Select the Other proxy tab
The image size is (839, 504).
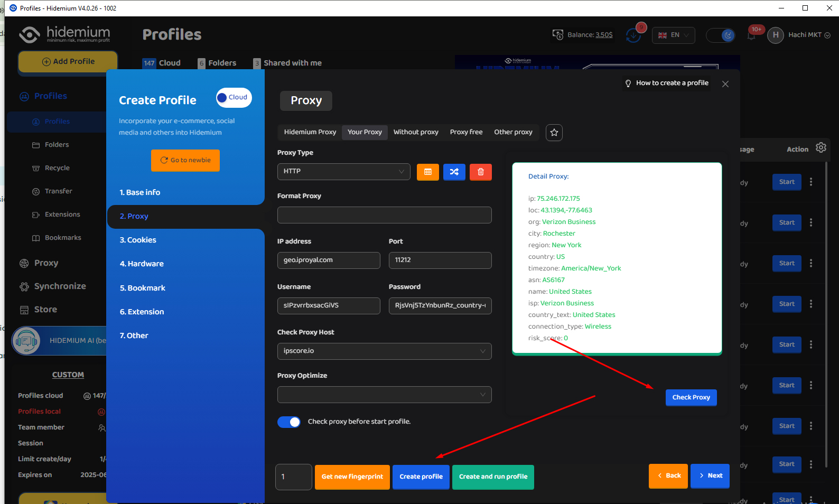tap(513, 132)
